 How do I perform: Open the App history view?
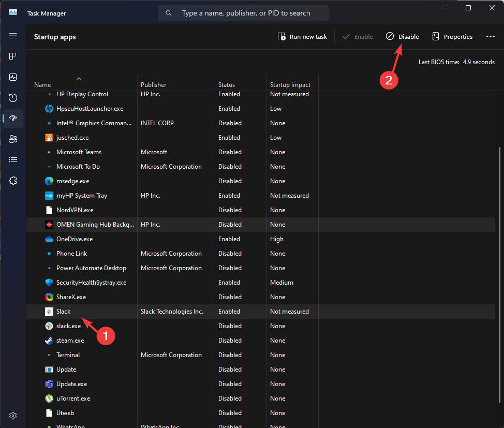13,97
